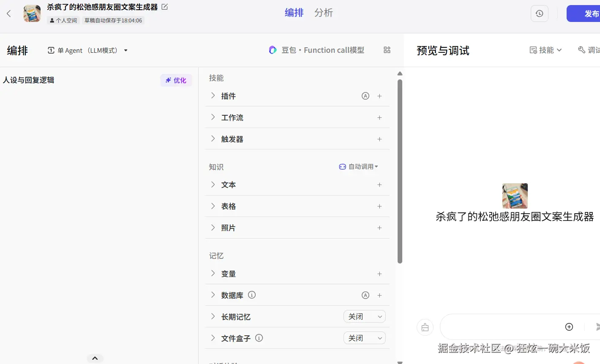Expand the 数据库 section
The image size is (600, 364).
click(x=213, y=295)
